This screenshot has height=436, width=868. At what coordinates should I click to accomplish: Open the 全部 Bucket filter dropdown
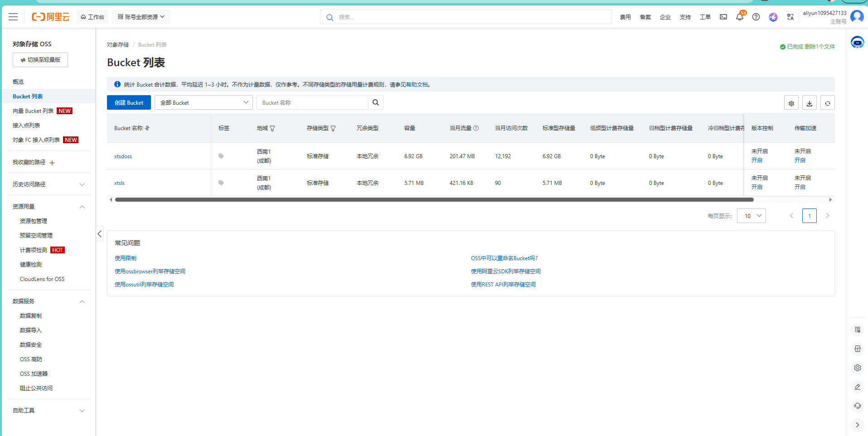click(204, 102)
